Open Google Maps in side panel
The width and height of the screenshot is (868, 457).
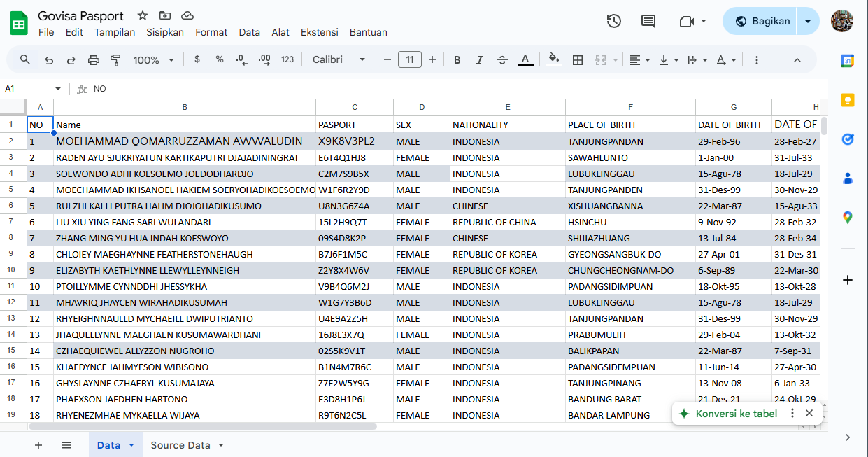click(848, 218)
